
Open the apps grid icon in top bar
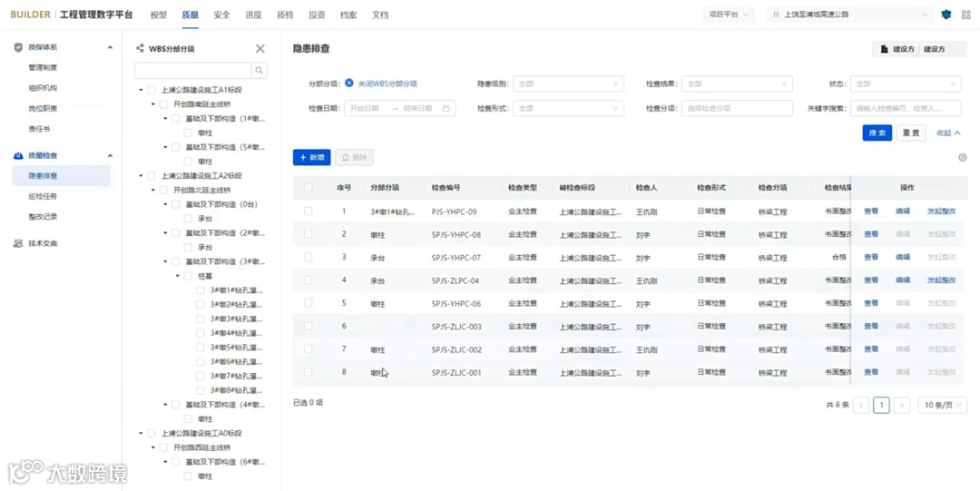tap(966, 15)
